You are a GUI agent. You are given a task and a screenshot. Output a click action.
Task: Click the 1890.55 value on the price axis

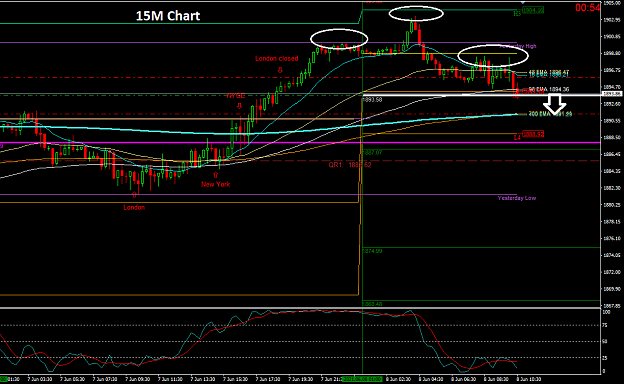(612, 121)
